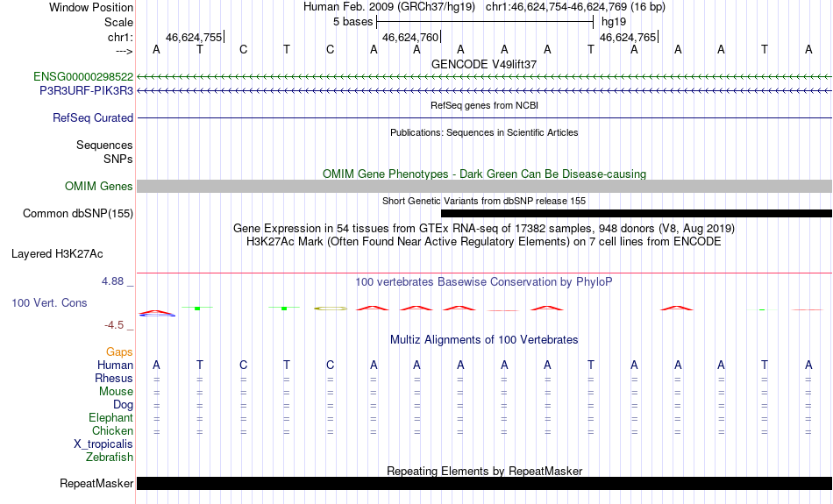Click the green ENSG00000298522 intron arrow line
833x504 pixels.
point(485,77)
